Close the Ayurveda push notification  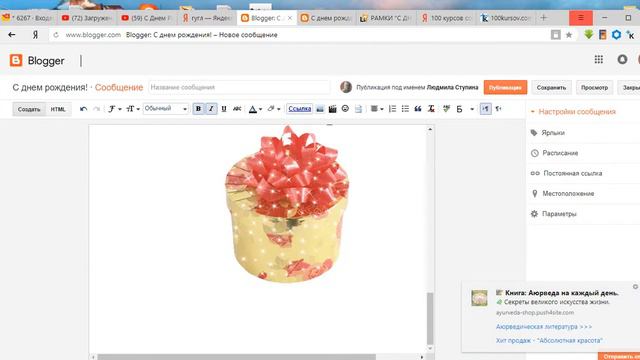[x=636, y=287]
